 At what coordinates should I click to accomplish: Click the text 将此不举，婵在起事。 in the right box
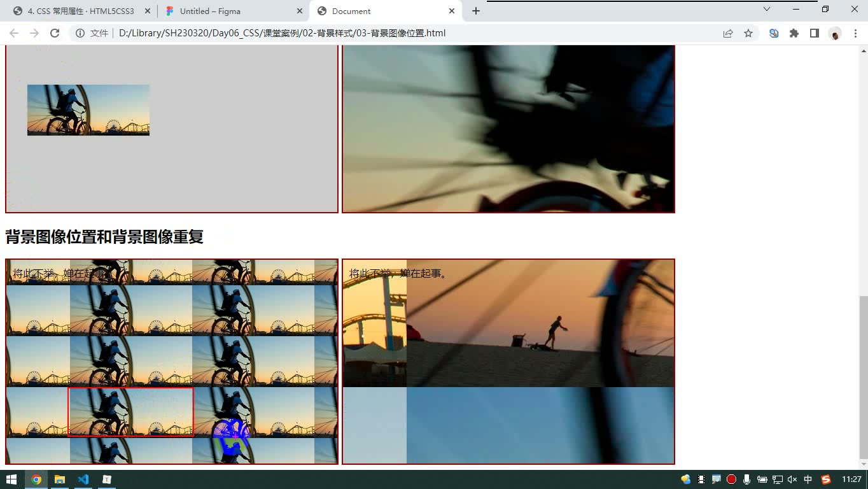click(x=398, y=274)
